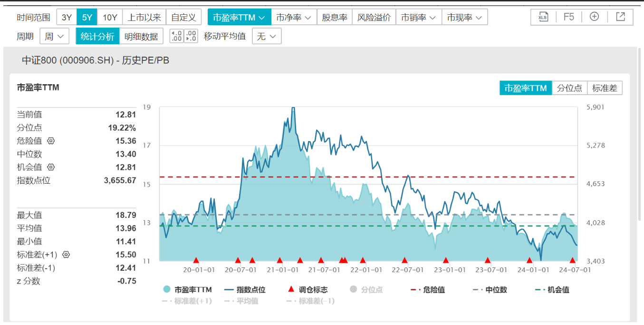
Task: Open chart in external window icon
Action: (620, 17)
